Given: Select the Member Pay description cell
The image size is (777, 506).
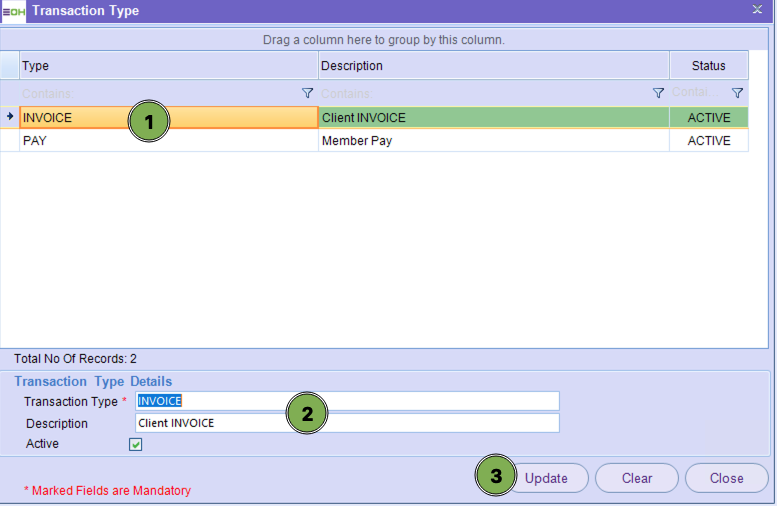Looking at the screenshot, I should tap(493, 141).
